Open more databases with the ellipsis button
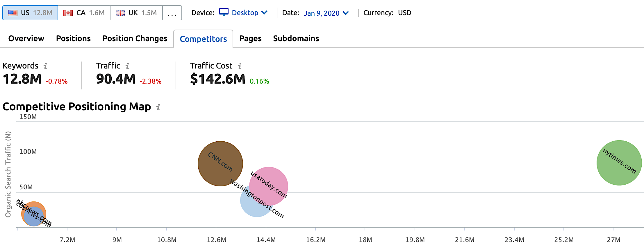The width and height of the screenshot is (644, 245). [172, 13]
